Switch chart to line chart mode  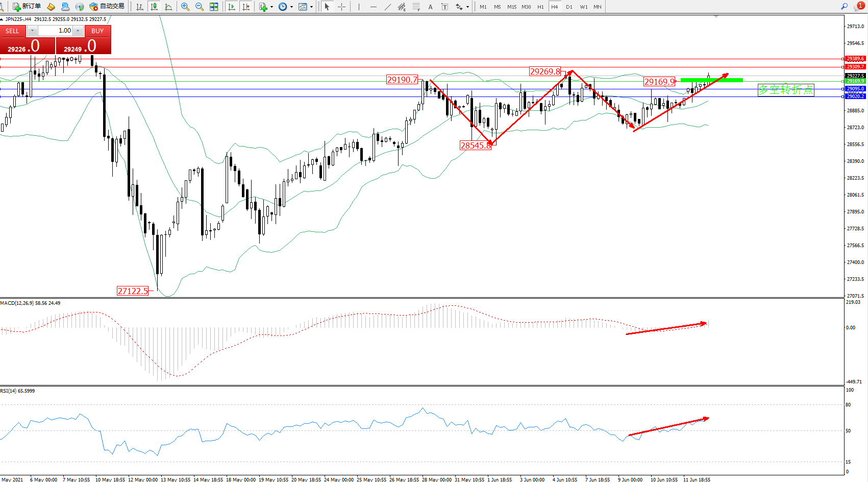168,7
